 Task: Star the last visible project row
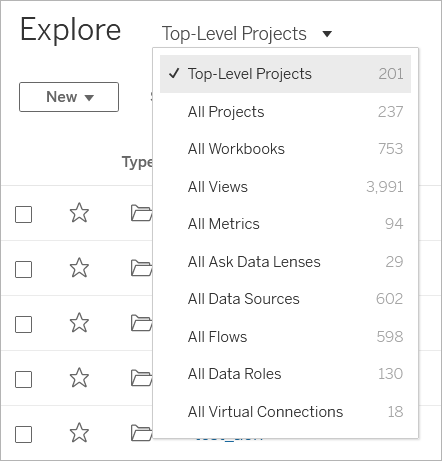(x=79, y=433)
